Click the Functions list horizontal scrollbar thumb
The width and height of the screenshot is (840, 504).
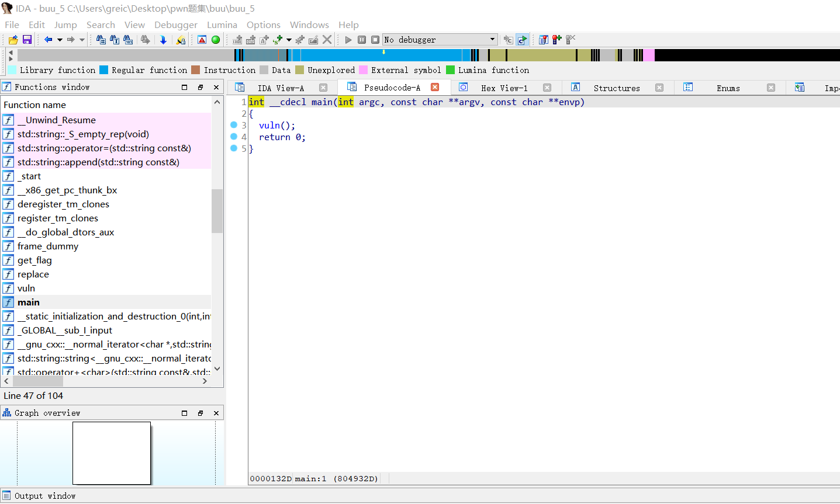[38, 381]
